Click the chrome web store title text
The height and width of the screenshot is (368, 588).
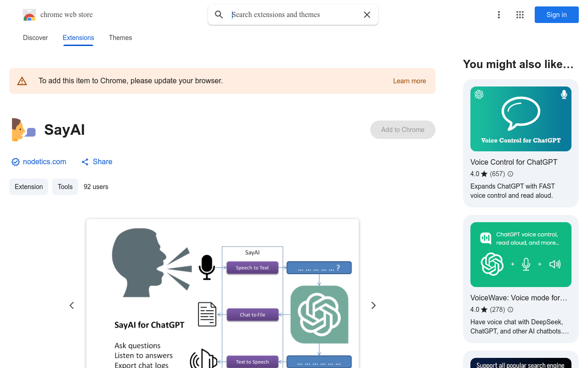[67, 15]
